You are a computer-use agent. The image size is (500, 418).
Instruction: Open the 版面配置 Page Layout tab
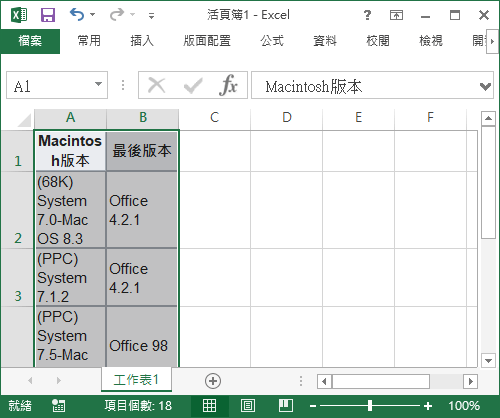click(207, 41)
